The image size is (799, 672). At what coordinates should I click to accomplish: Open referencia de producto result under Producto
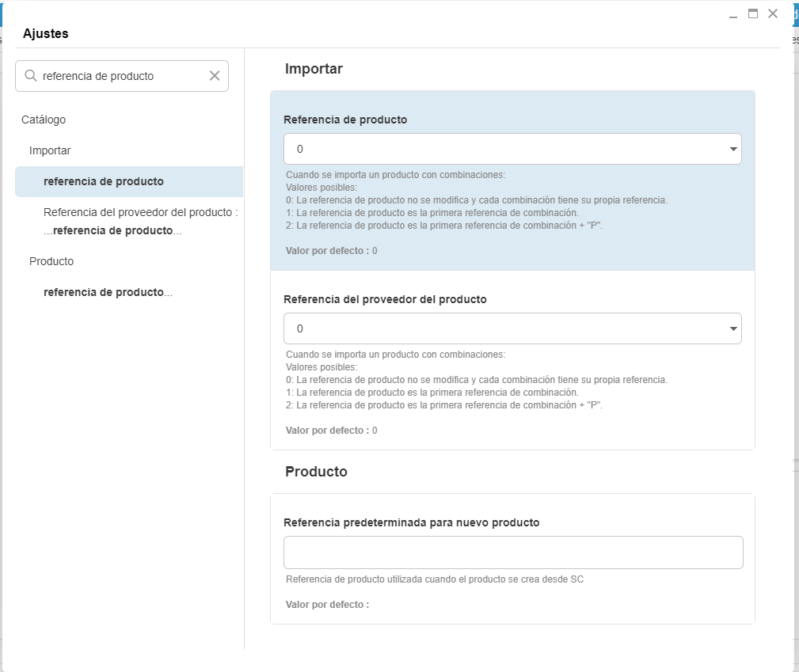coord(108,292)
